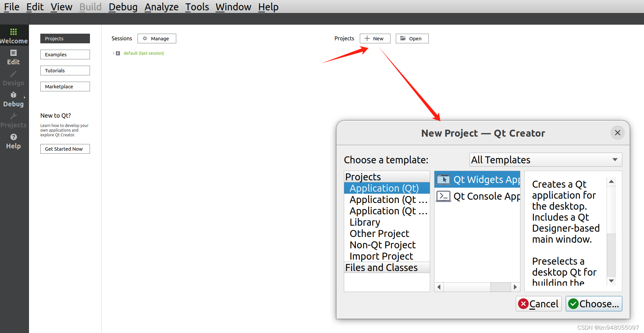Open default (last session) link
This screenshot has width=644, height=333.
pos(144,53)
